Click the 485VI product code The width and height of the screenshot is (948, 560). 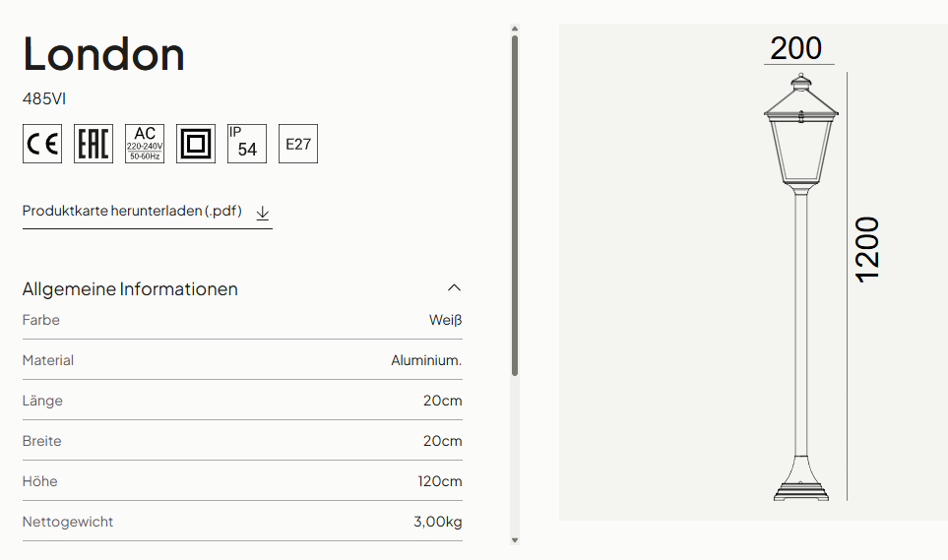pos(44,98)
